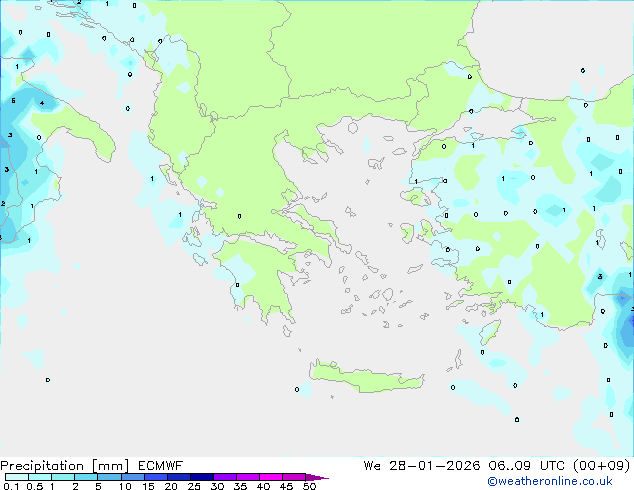634x490 pixels.
Task: Click the island of Rhodes near Turkey's coast
Action: [490, 333]
